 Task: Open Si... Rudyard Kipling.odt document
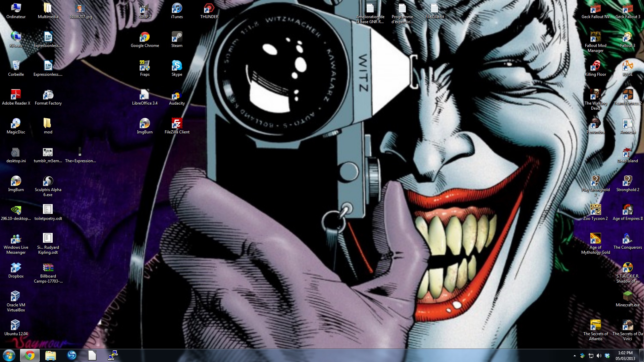[x=48, y=244]
